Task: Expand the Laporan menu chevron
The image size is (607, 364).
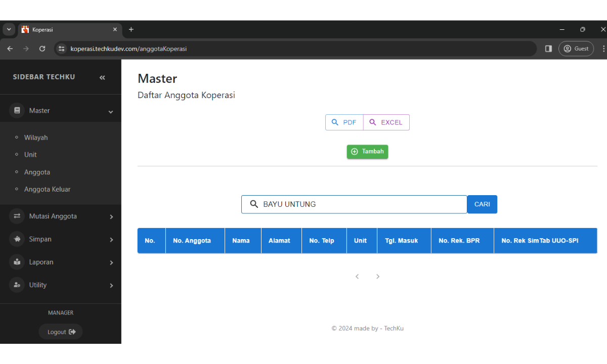Action: pyautogui.click(x=111, y=262)
